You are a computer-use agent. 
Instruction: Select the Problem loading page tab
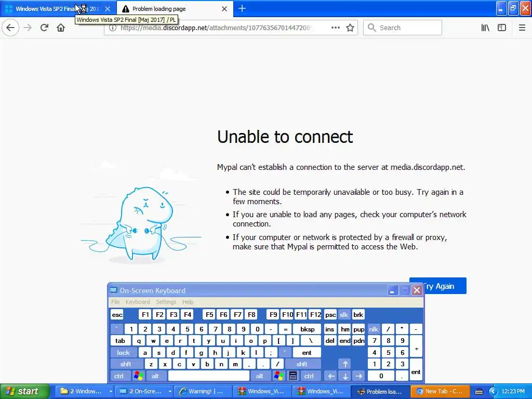tap(175, 9)
